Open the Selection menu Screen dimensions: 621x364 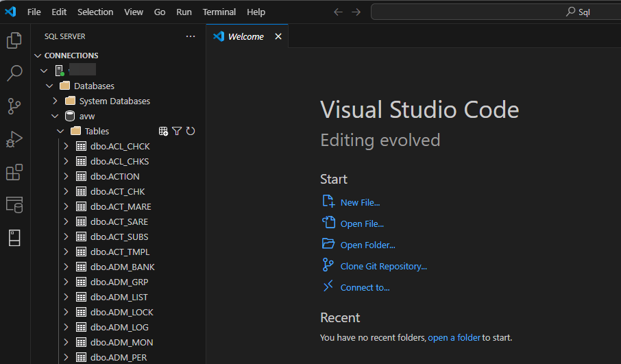[95, 12]
